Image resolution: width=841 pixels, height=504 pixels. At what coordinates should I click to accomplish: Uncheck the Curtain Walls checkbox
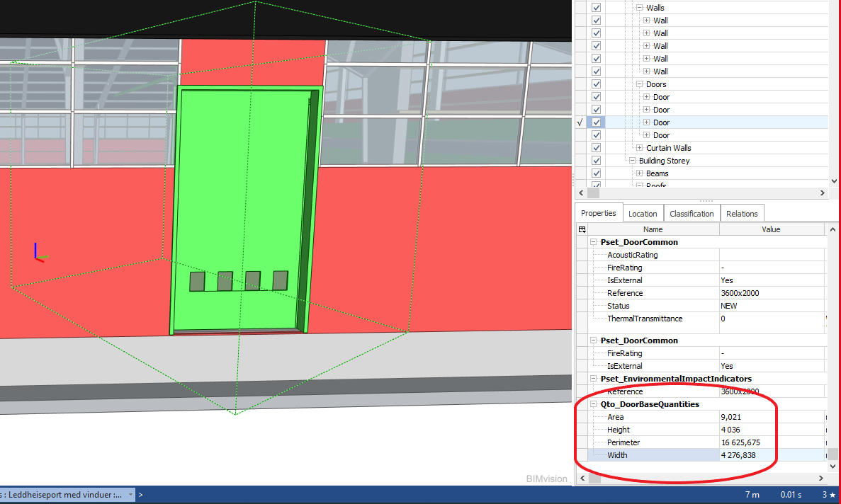coord(596,147)
